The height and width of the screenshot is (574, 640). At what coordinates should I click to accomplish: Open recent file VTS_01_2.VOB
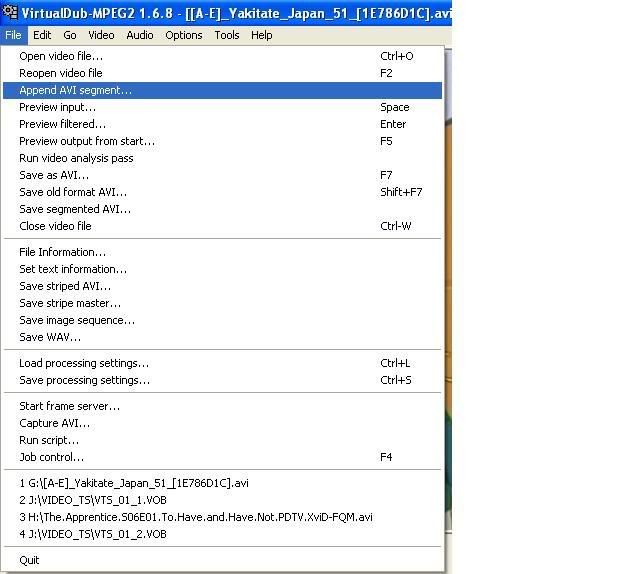(222, 534)
